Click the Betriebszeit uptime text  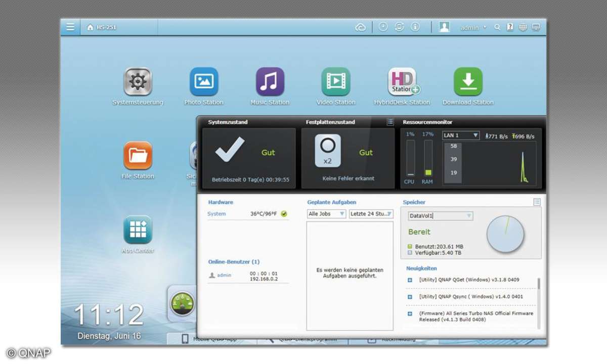(250, 179)
